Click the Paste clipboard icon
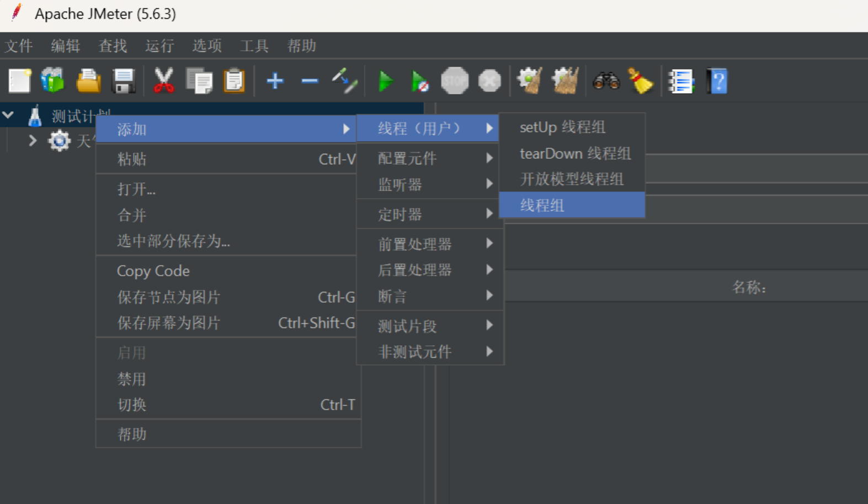The height and width of the screenshot is (504, 868). click(x=234, y=82)
